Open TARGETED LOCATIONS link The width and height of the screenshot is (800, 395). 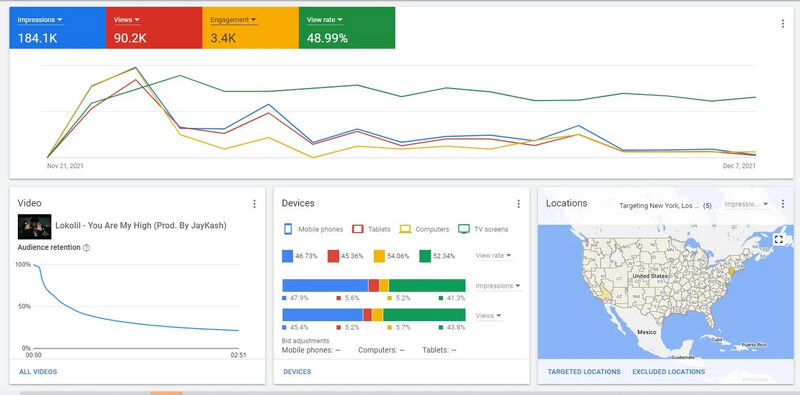point(584,372)
